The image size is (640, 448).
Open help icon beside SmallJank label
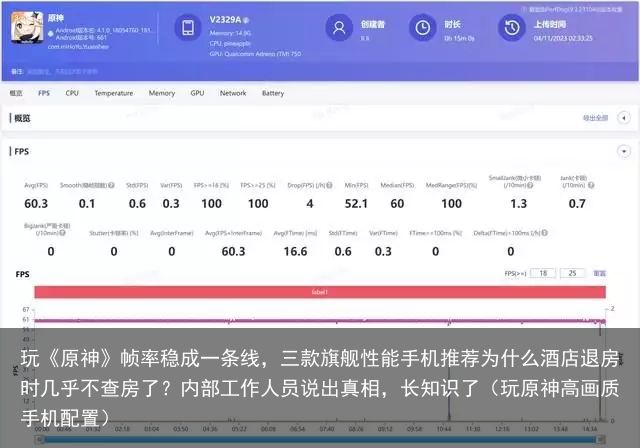(530, 185)
